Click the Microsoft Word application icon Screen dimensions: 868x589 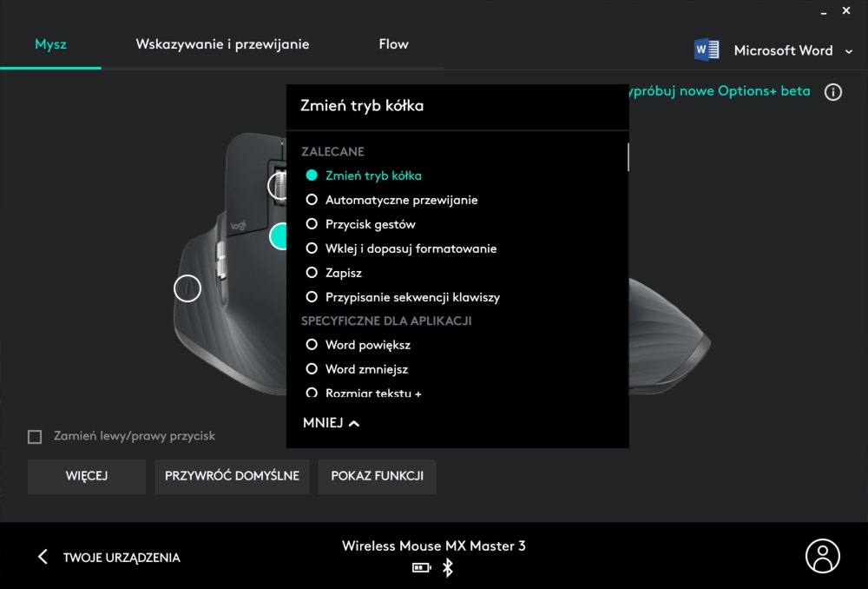point(707,50)
